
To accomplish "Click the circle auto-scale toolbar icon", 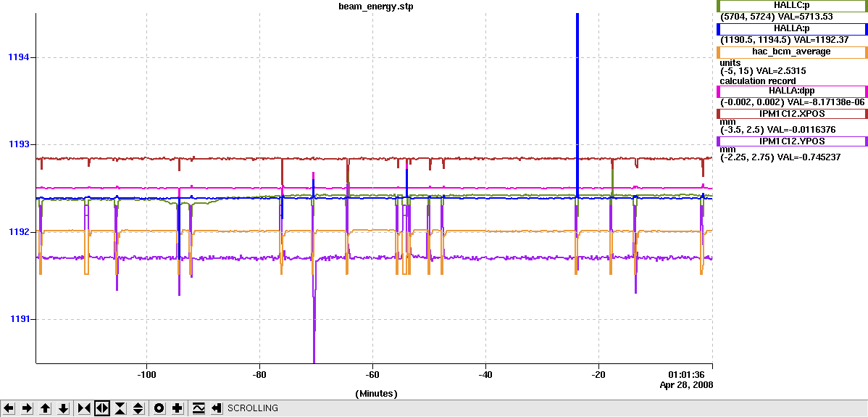I will (159, 409).
